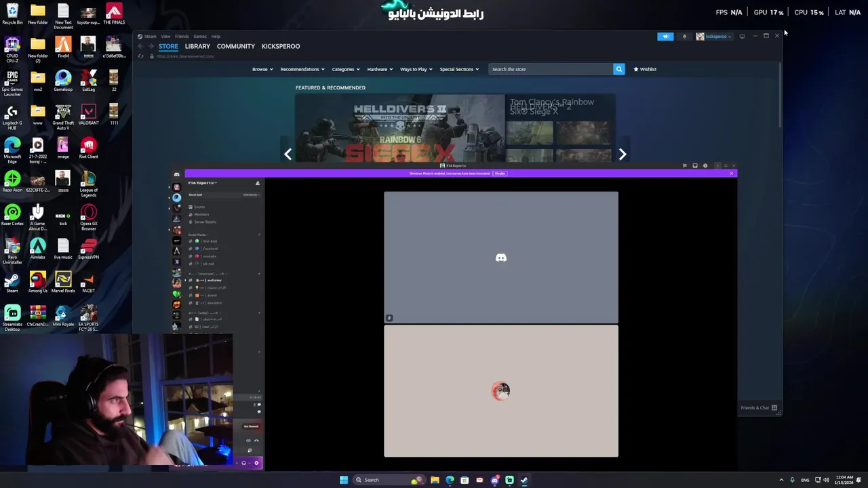The width and height of the screenshot is (868, 488).
Task: Open the Friends menu in Steam
Action: 182,37
